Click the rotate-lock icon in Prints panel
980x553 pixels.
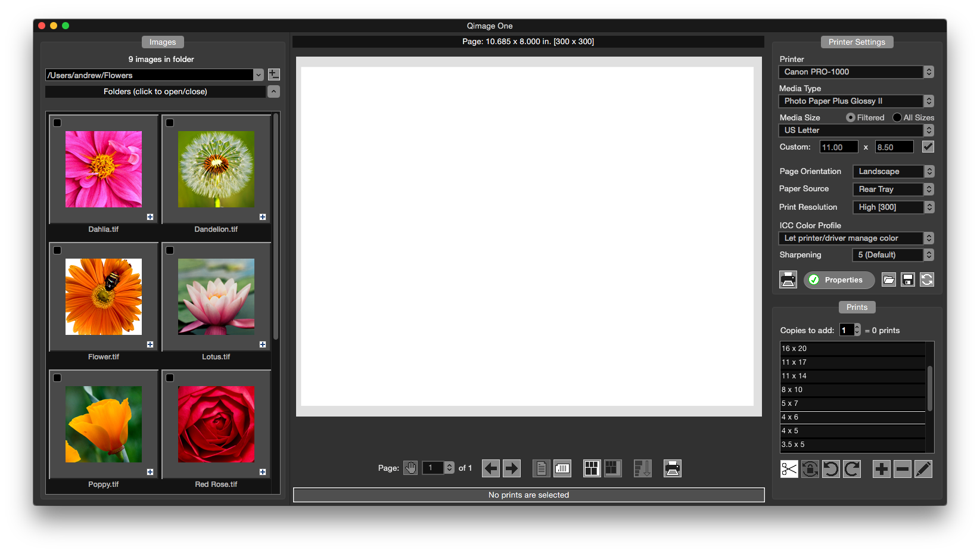pyautogui.click(x=810, y=469)
